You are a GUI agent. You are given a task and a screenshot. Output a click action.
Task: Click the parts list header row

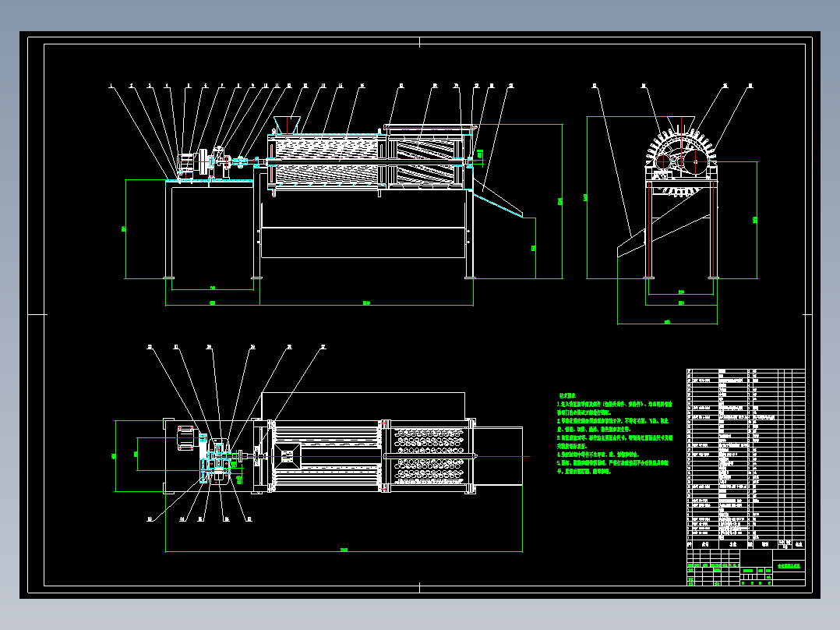746,543
